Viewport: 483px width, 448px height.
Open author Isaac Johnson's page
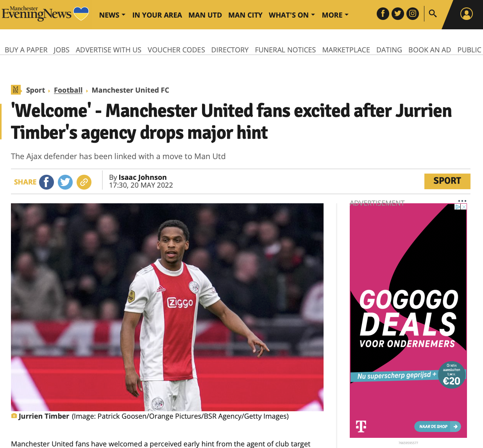tap(143, 177)
